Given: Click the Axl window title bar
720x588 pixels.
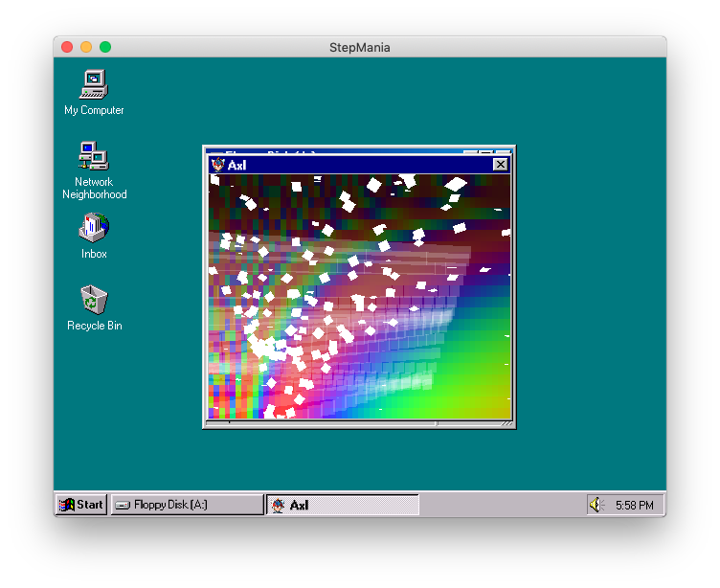Looking at the screenshot, I should coord(359,165).
